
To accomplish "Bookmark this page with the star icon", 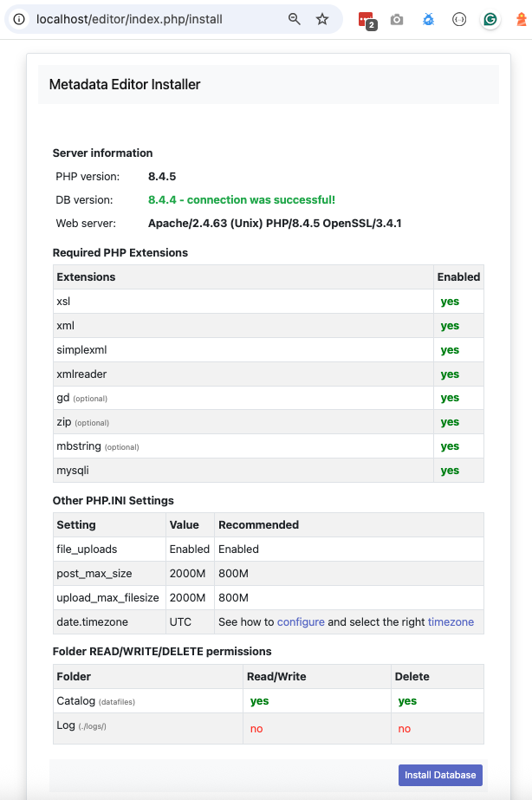I will (322, 19).
